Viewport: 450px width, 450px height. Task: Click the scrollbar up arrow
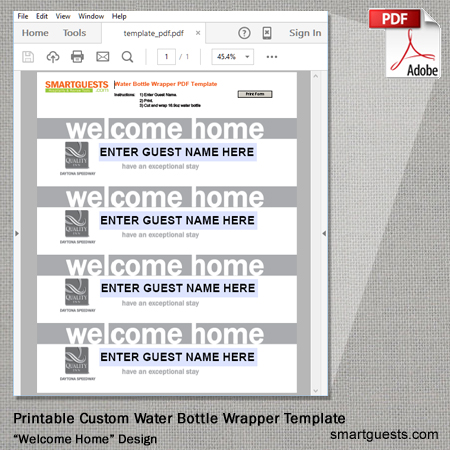click(x=316, y=76)
